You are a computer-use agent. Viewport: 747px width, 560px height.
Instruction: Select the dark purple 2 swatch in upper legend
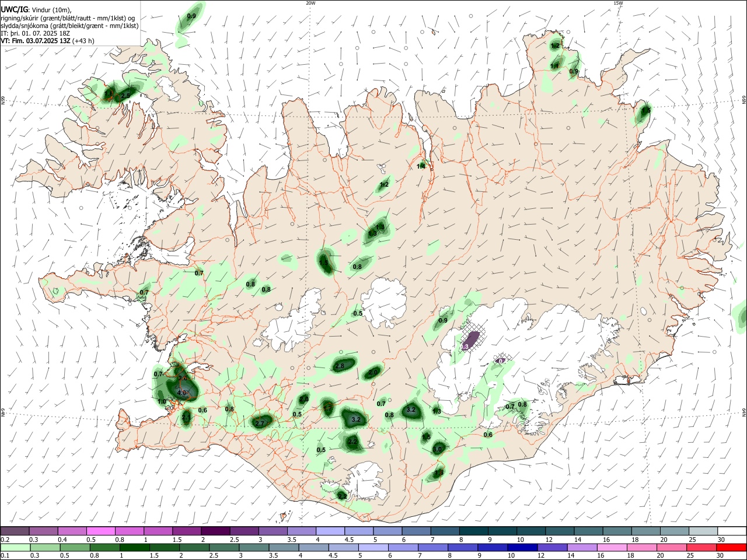(x=215, y=531)
